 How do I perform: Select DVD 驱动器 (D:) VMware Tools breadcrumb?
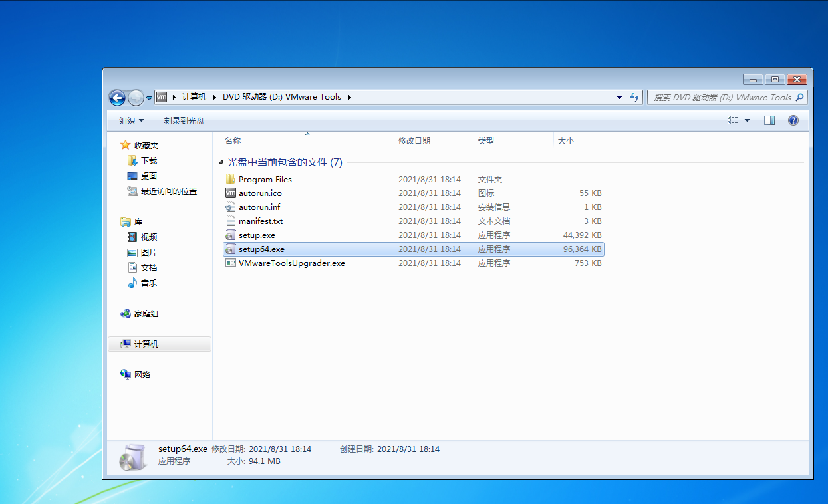tap(282, 97)
